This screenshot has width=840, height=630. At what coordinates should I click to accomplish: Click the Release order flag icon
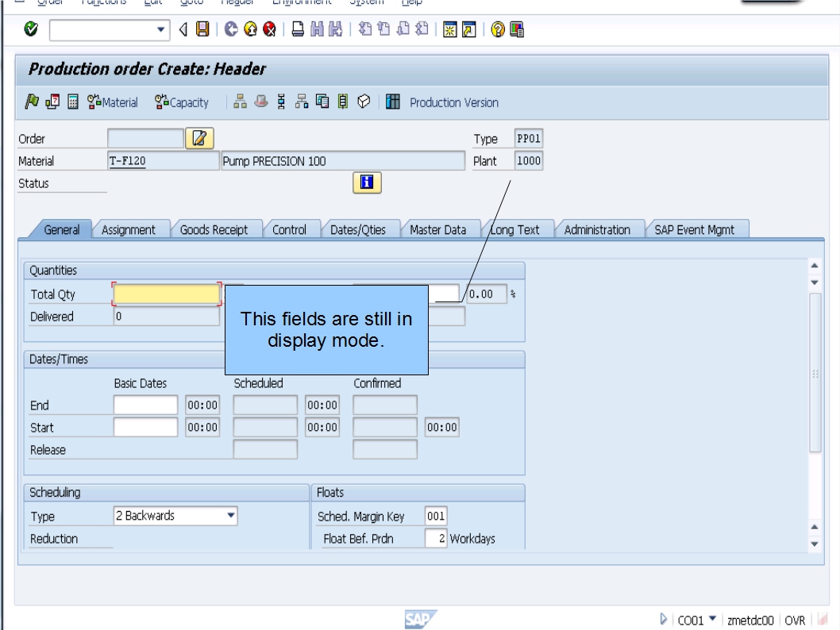point(32,101)
